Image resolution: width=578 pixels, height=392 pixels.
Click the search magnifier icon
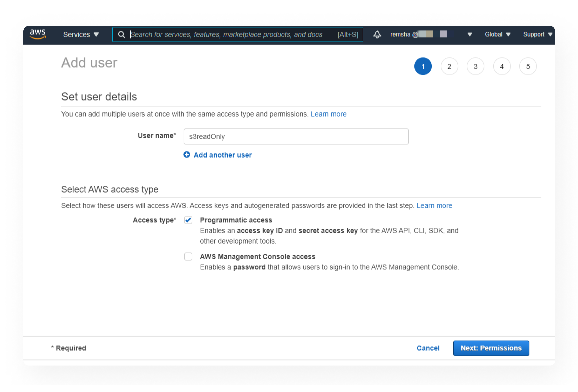click(121, 35)
